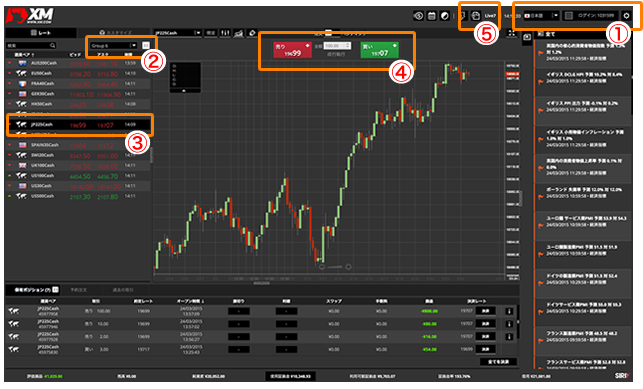The image size is (643, 389).
Task: Open the Group 6 dropdown
Action: (114, 45)
